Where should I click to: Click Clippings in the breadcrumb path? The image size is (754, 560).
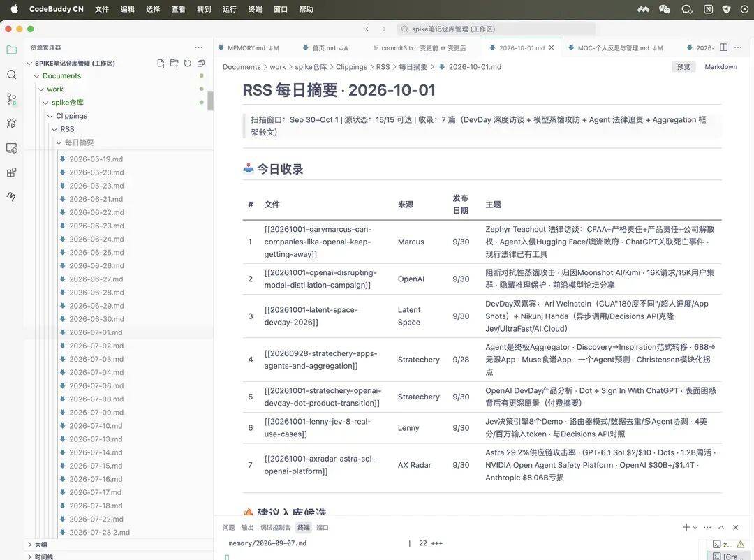point(351,67)
